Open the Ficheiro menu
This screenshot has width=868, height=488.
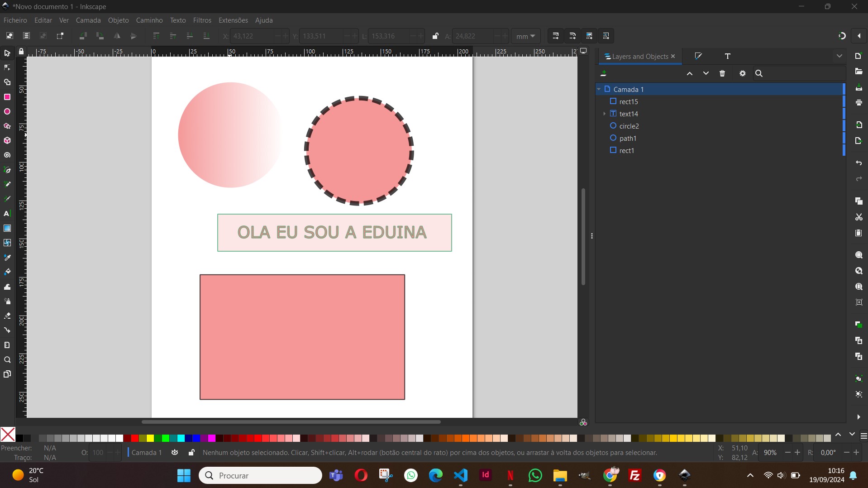15,20
